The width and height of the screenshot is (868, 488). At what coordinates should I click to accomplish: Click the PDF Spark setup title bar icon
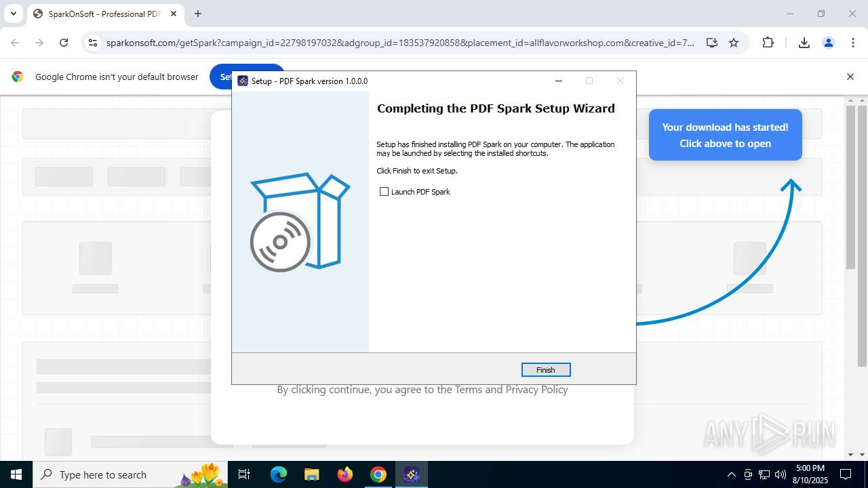pos(243,81)
